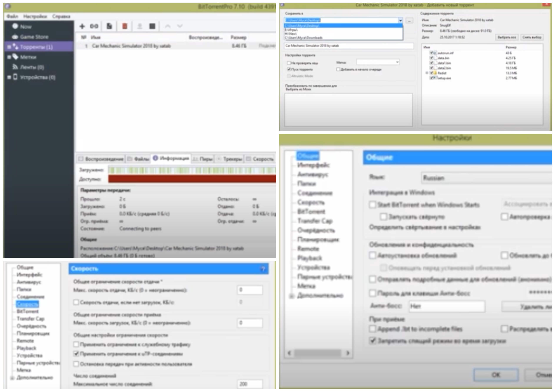Expand the Устройства (0) sidebar node
Viewport: 555px width, 392px height.
9,77
